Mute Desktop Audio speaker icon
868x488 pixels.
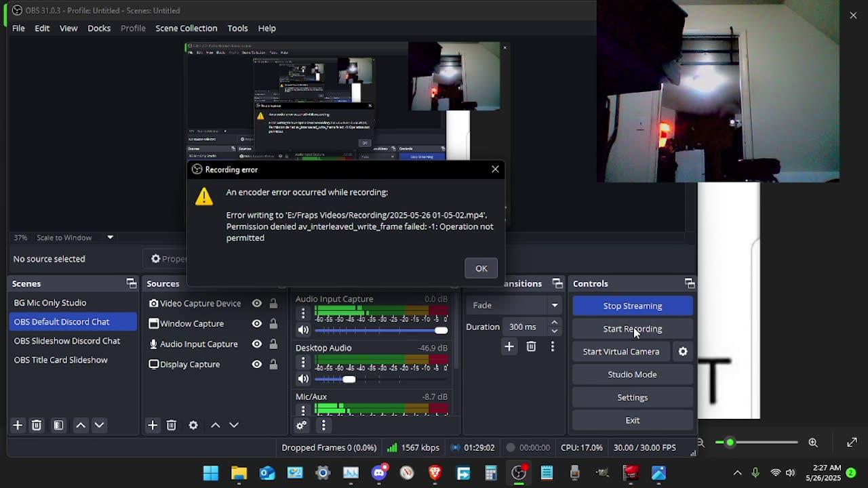coord(303,379)
